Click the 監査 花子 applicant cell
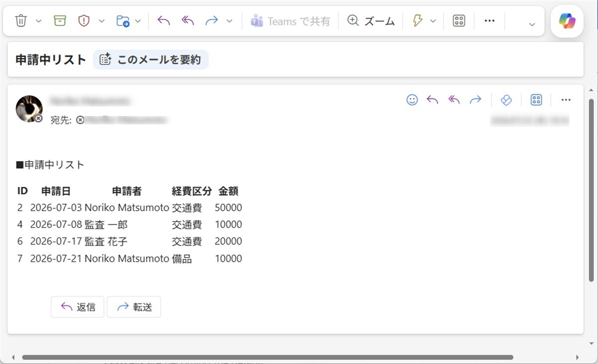598x364 pixels. pos(106,242)
